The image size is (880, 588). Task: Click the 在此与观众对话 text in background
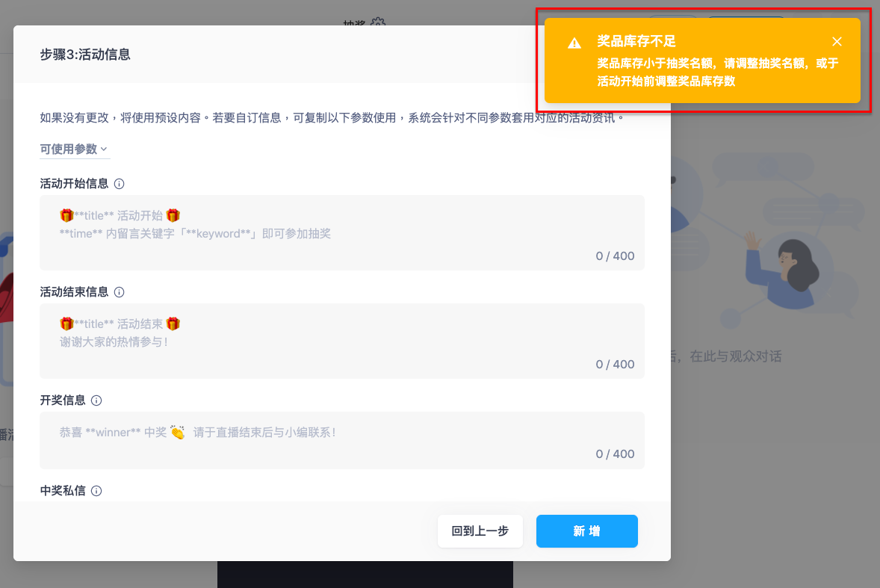coord(735,356)
